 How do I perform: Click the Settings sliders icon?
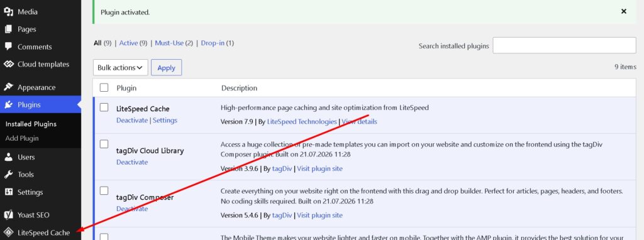pos(9,192)
